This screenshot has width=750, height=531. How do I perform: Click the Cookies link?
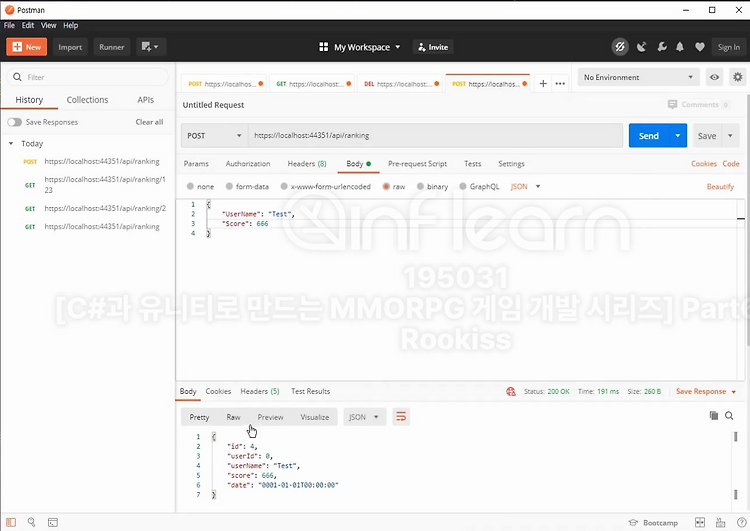point(704,164)
